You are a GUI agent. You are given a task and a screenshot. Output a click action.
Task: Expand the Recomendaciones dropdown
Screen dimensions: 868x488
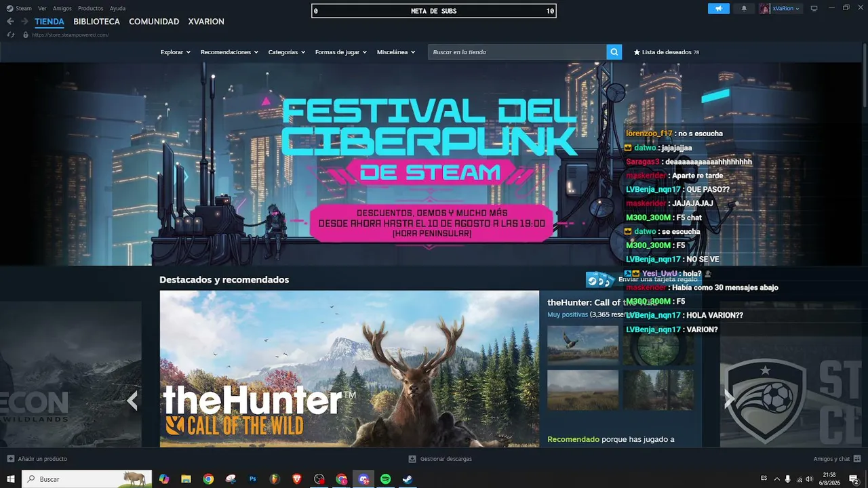(x=229, y=52)
